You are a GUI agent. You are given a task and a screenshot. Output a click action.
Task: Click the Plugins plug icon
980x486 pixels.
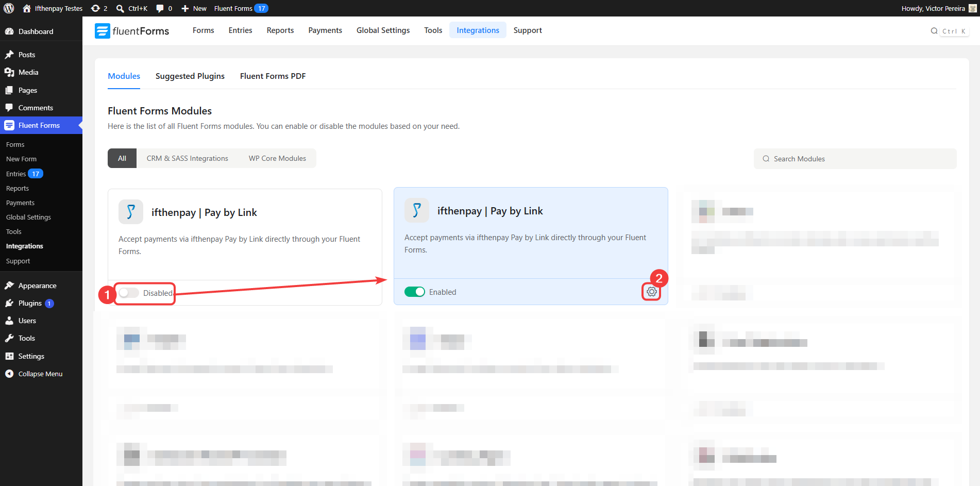pyautogui.click(x=9, y=303)
